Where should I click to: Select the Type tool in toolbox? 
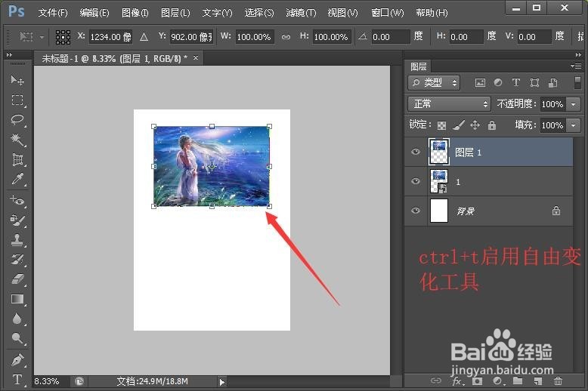[x=17, y=380]
